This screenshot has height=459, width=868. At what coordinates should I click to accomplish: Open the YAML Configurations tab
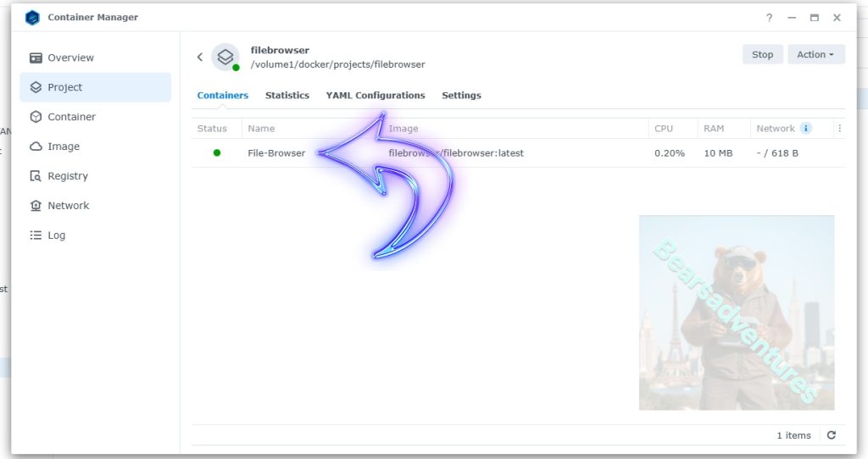tap(376, 96)
